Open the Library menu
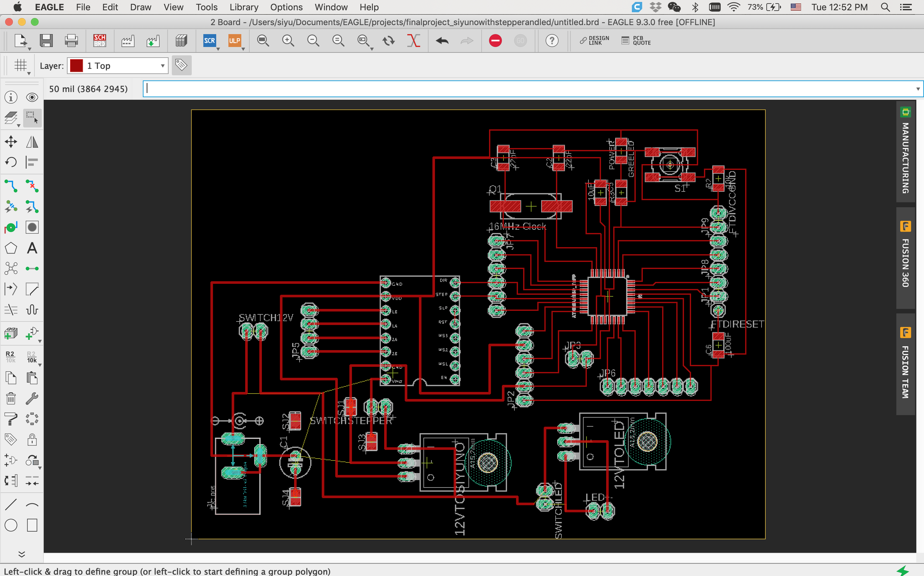 244,7
